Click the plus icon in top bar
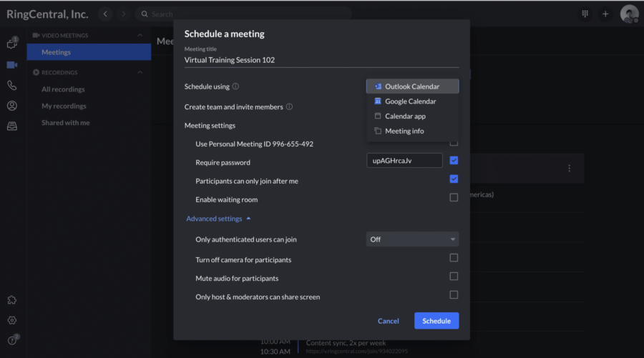This screenshot has width=644, height=358. coord(605,14)
